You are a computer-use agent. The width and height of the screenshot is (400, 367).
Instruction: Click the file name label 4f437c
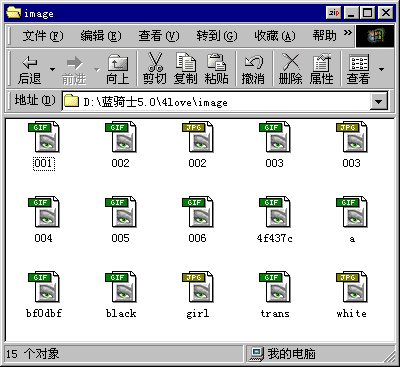tap(275, 238)
